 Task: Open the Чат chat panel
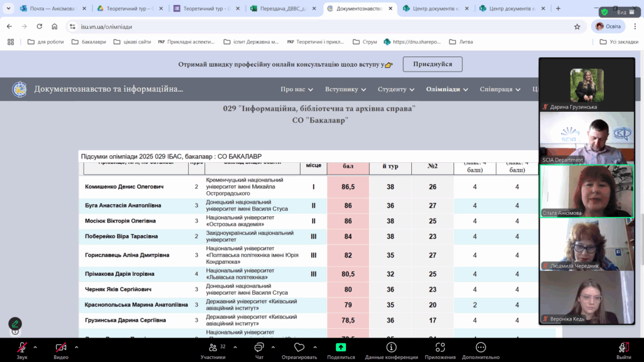[259, 351]
